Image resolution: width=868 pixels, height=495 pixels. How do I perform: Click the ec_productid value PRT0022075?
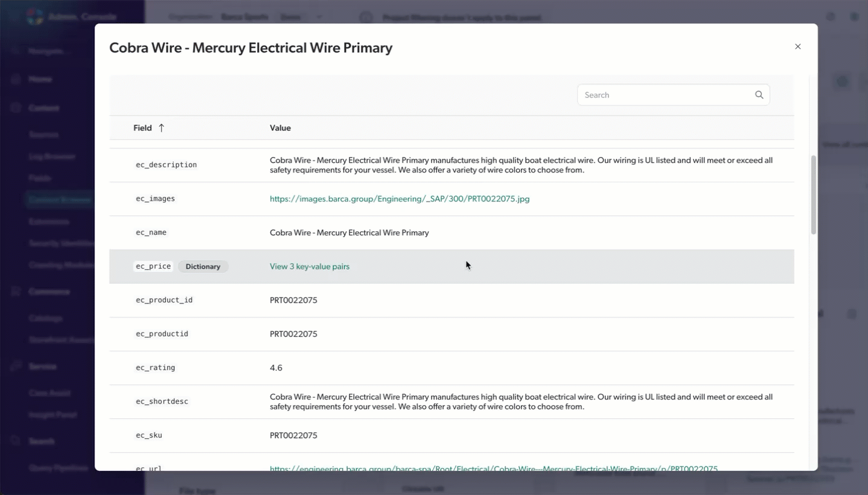293,334
